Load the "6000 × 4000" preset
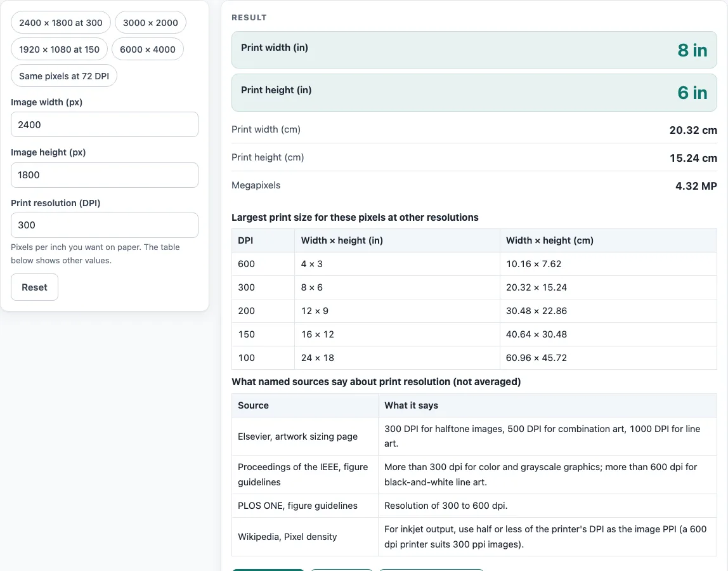 pyautogui.click(x=148, y=49)
